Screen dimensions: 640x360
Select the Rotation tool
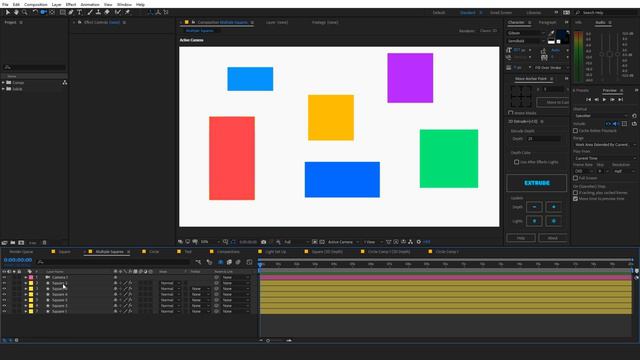tap(35, 12)
